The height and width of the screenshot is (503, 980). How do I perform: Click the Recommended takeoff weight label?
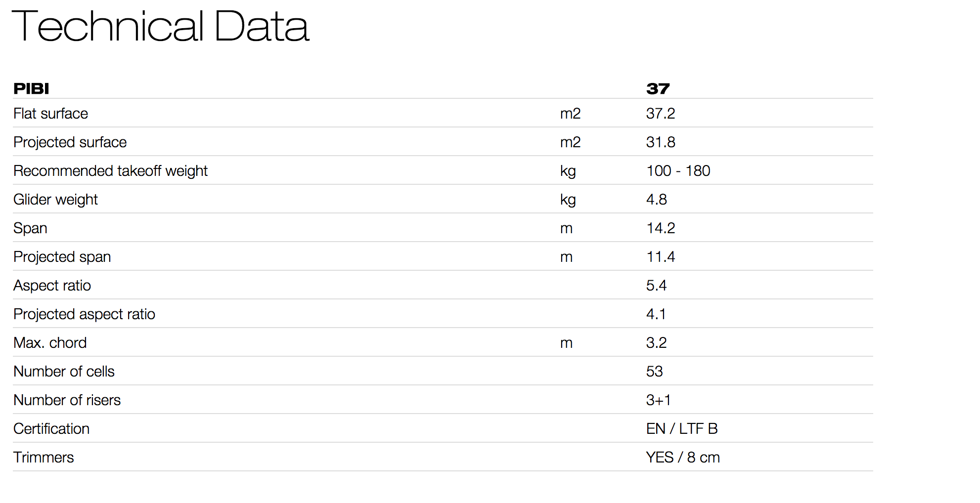click(110, 171)
